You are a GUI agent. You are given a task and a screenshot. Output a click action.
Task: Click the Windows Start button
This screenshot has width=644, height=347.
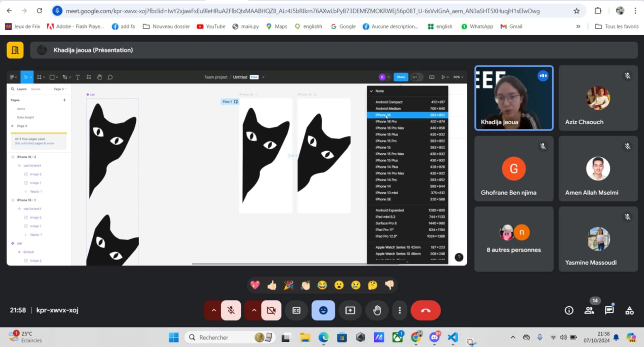[174, 337]
